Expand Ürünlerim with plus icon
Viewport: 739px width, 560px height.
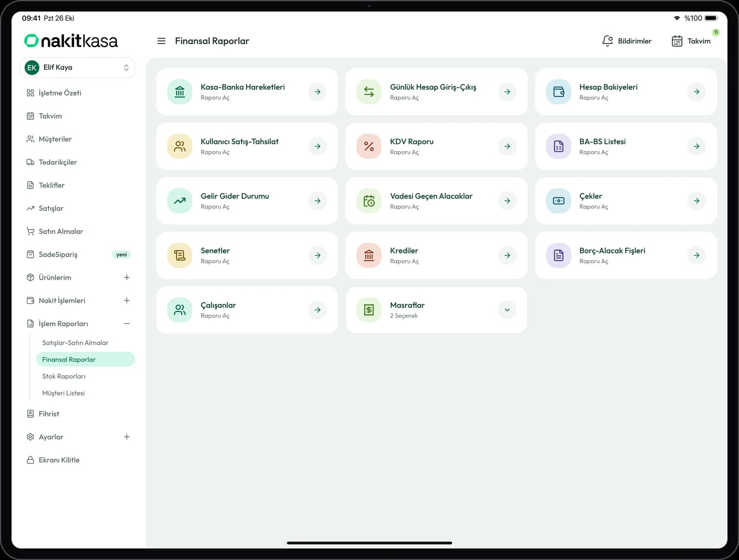tap(127, 278)
